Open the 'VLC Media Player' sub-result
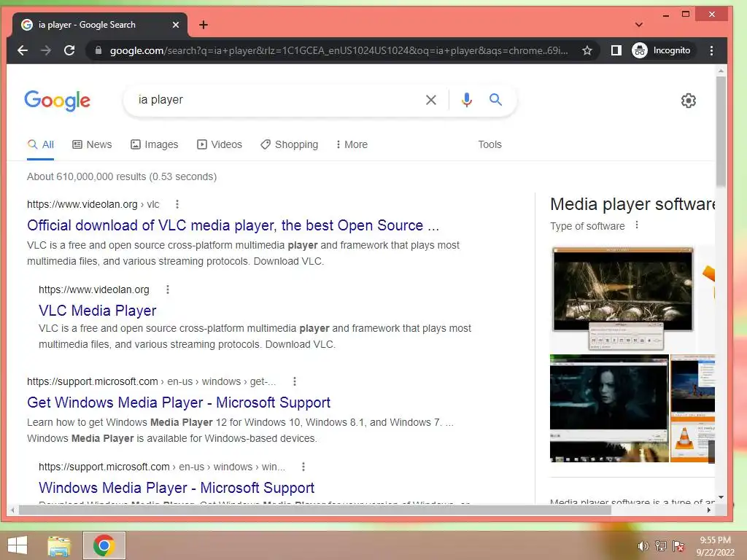747x560 pixels. tap(98, 311)
